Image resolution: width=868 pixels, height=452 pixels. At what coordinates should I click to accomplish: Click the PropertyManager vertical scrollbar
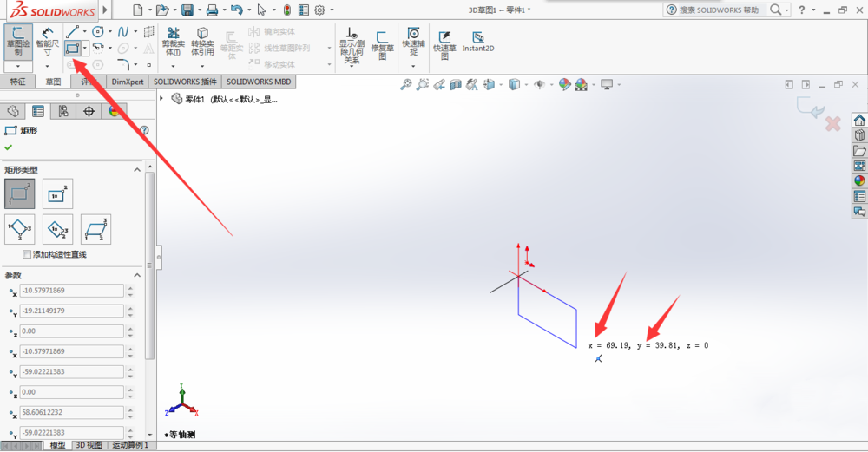tap(149, 265)
